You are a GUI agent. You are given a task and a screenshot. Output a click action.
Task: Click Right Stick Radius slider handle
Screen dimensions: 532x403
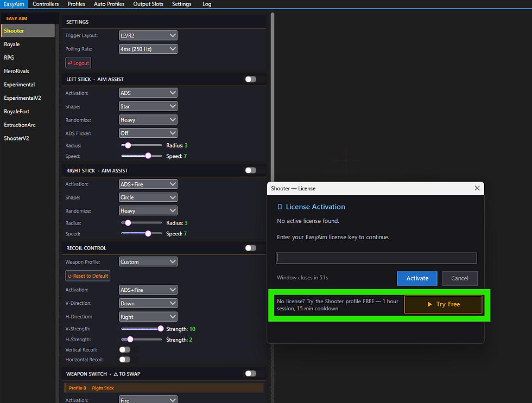click(x=128, y=223)
